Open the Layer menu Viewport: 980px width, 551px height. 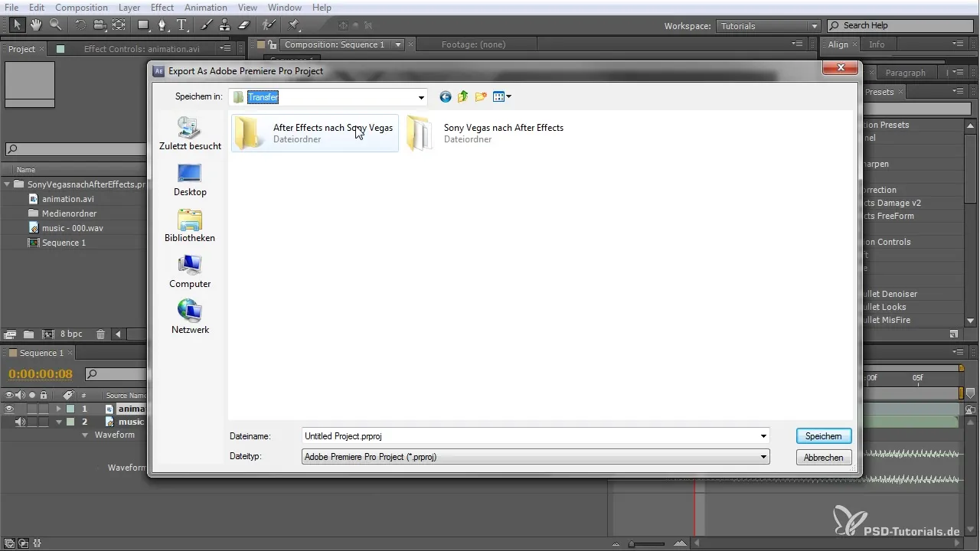pos(129,8)
